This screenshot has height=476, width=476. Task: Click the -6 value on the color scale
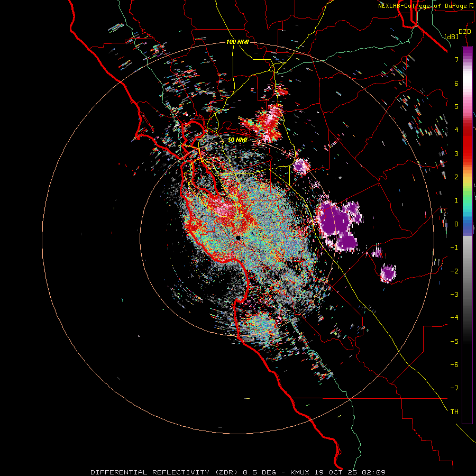click(x=454, y=364)
